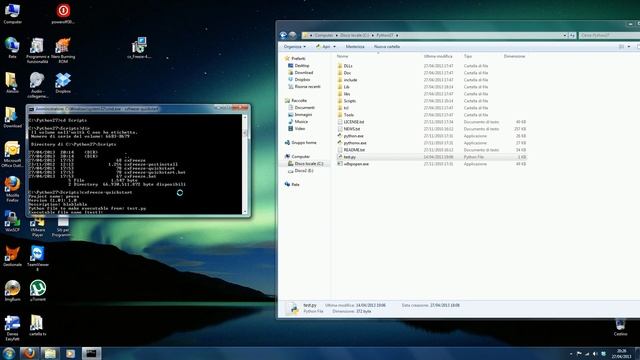Image resolution: width=640 pixels, height=360 pixels.
Task: Select Musica under Raccolte
Action: coord(301,121)
